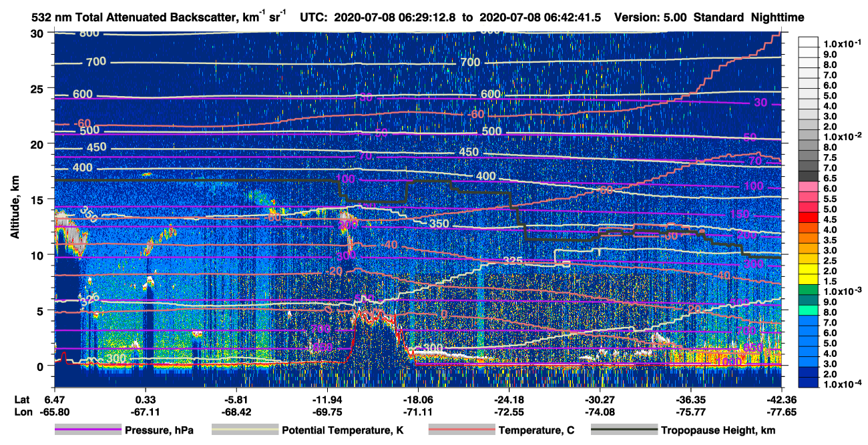Click the 'Altitude, km' axis label
Image resolution: width=868 pixels, height=445 pixels.
click(x=15, y=208)
